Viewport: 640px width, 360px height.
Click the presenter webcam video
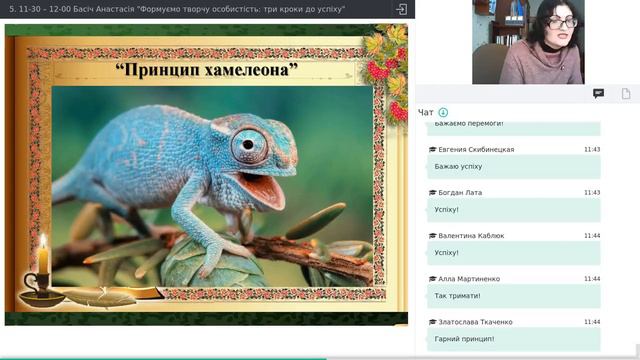click(528, 42)
